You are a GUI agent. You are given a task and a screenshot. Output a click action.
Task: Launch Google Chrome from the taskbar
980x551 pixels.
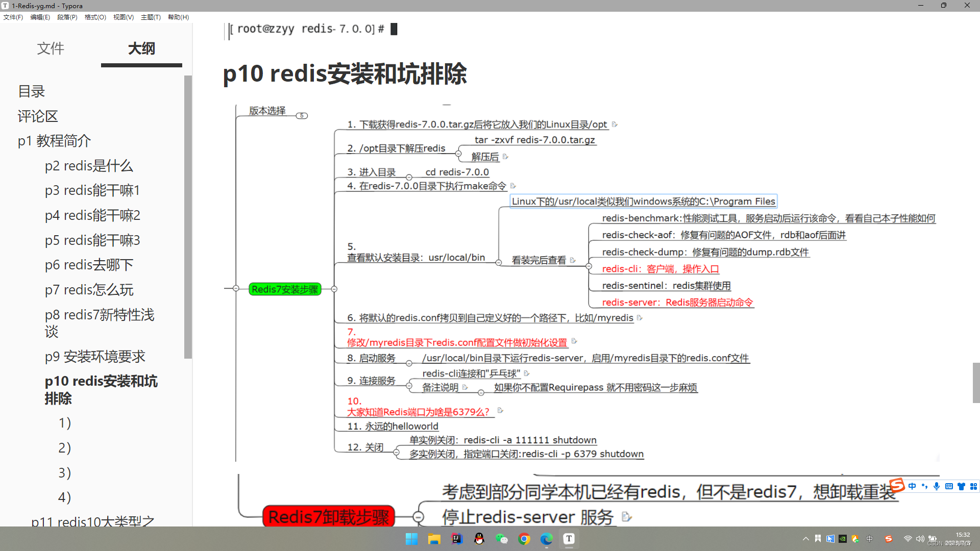(524, 539)
